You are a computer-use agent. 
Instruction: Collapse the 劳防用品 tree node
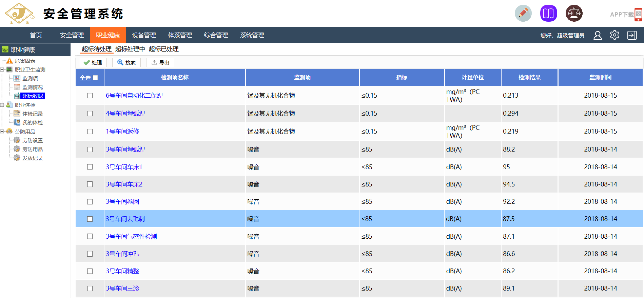2,132
